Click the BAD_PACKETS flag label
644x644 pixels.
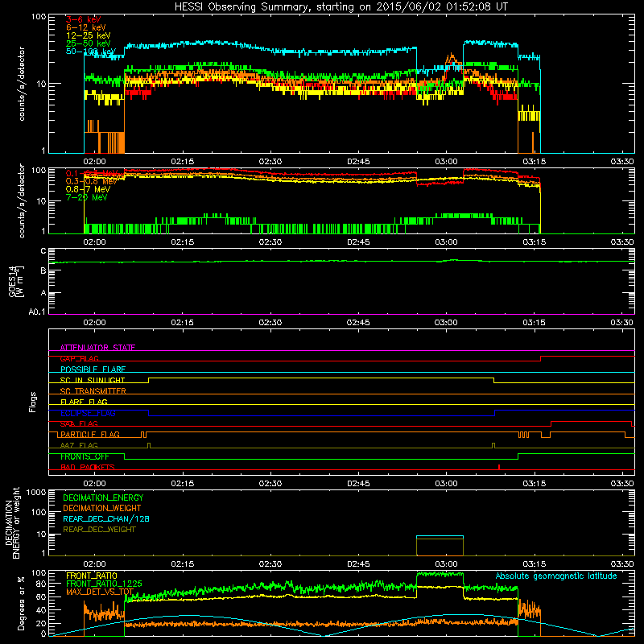click(x=88, y=467)
